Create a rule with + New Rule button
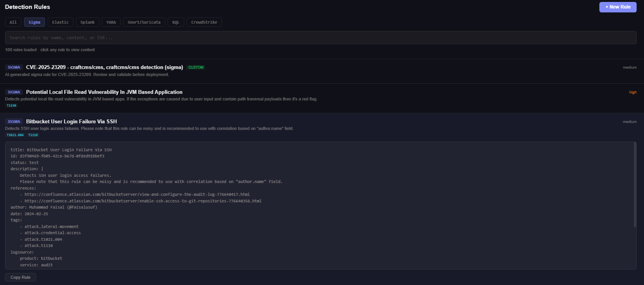The width and height of the screenshot is (644, 285). [x=618, y=7]
